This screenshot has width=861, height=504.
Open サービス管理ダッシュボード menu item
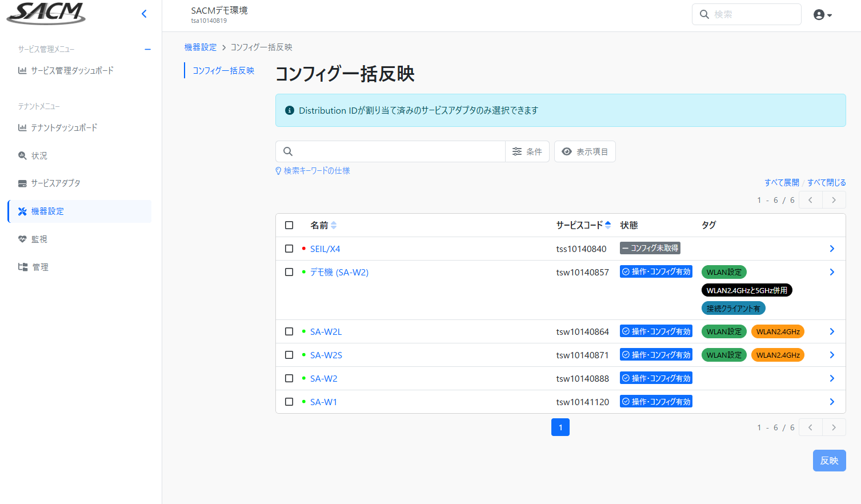pos(80,70)
